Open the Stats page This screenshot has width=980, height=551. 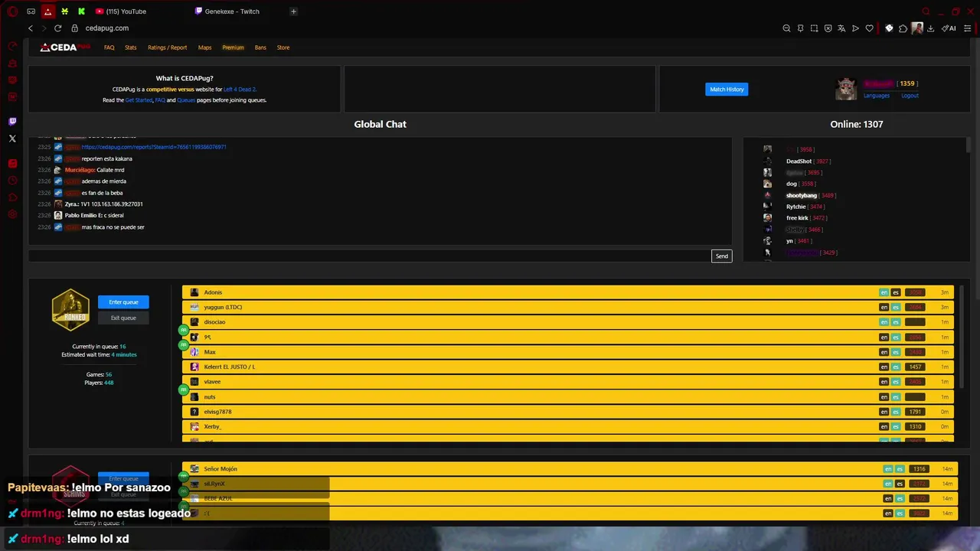(131, 47)
